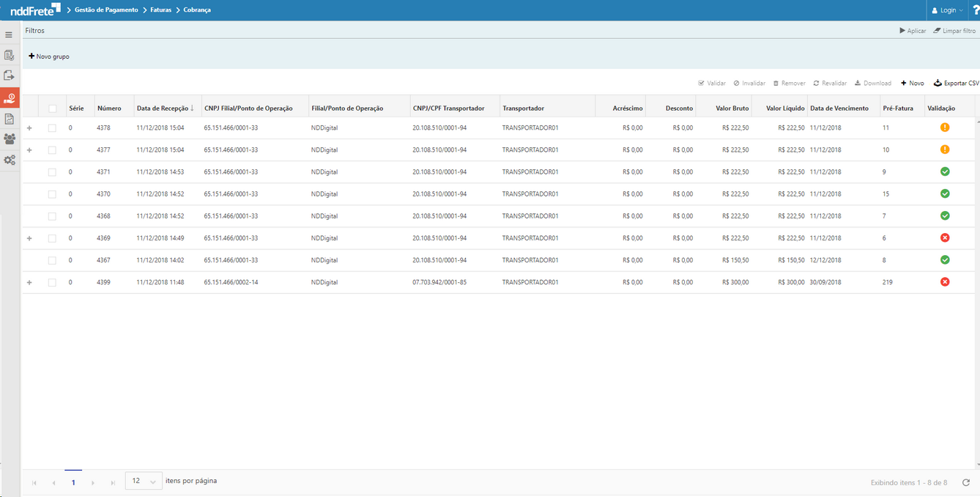
Task: Click the refresh icon at the bottom right
Action: pos(965,482)
